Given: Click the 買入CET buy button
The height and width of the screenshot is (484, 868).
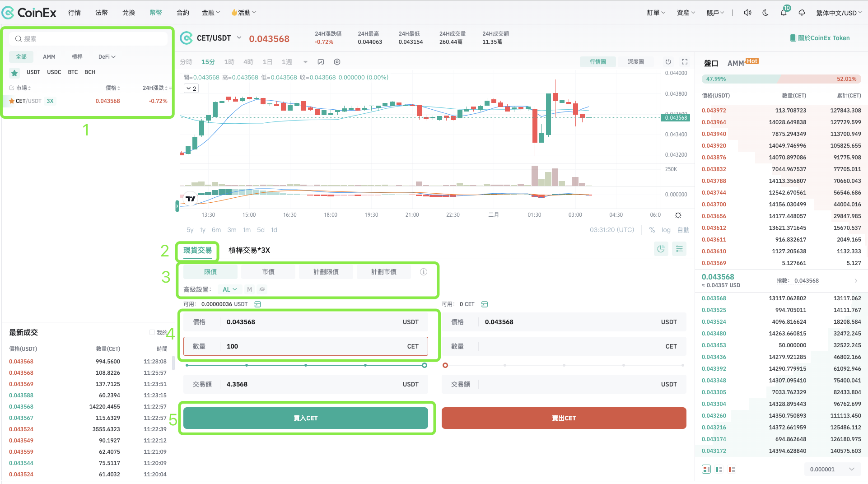Looking at the screenshot, I should point(306,418).
